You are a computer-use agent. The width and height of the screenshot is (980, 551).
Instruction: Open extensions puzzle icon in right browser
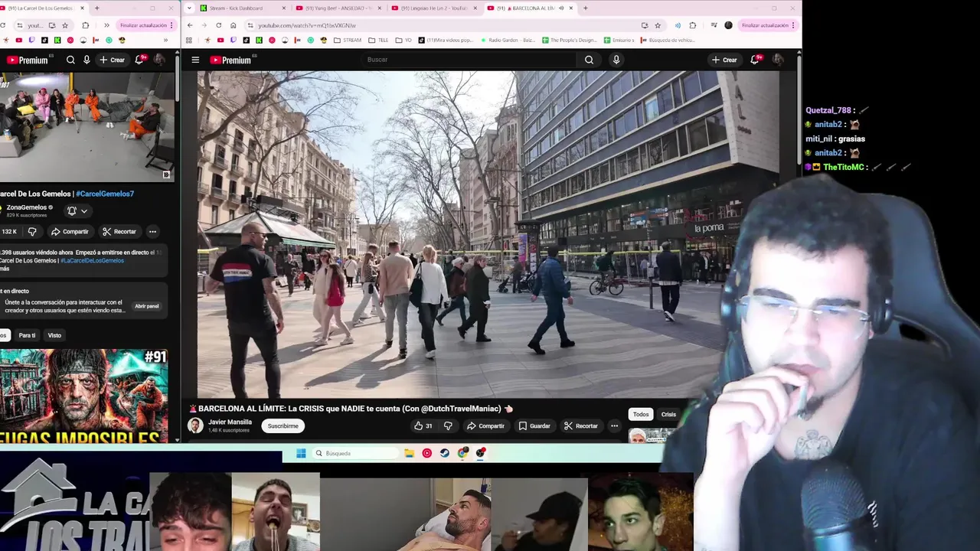click(x=693, y=25)
